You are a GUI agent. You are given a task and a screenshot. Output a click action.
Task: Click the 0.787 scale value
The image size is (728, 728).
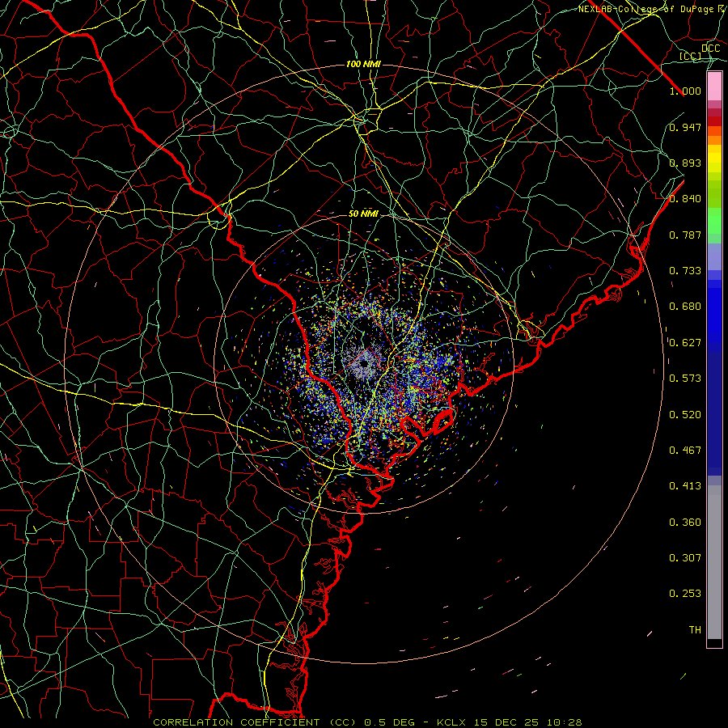pyautogui.click(x=685, y=235)
